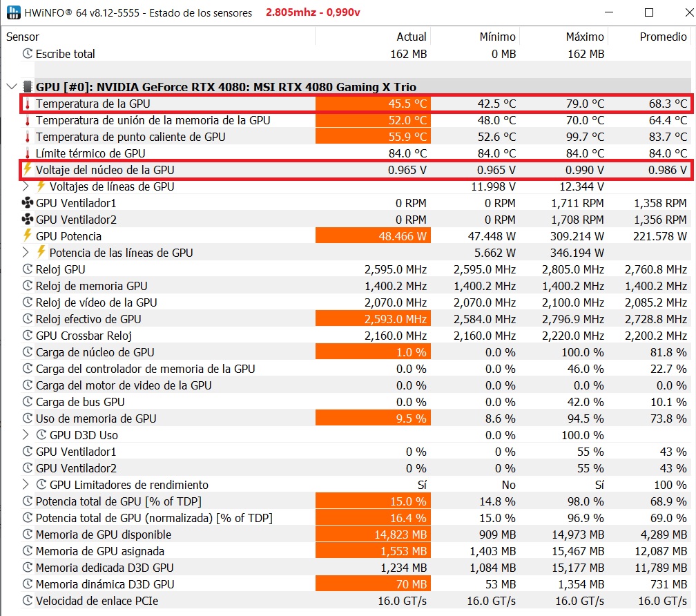Click thermometer icon of Temperatura de punto caliente
The width and height of the screenshot is (696, 616).
pyautogui.click(x=28, y=137)
